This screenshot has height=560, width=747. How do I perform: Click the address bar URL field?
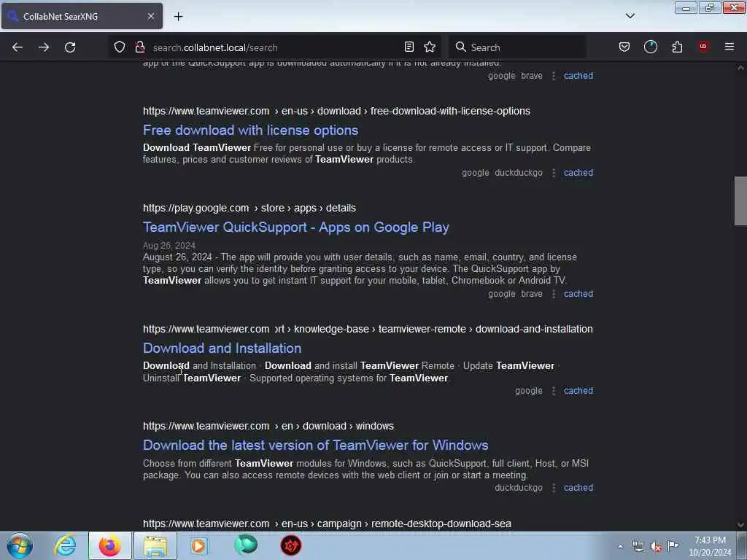276,47
